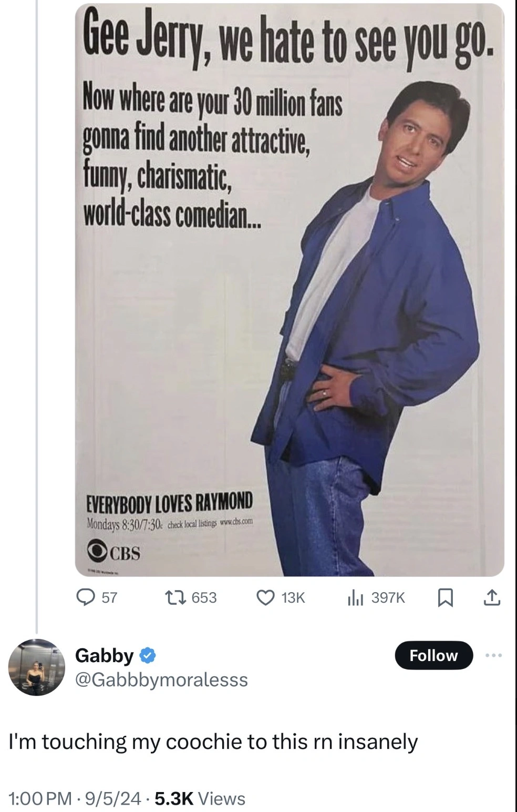Click the display name Gabby
This screenshot has height=812, width=517.
point(105,655)
